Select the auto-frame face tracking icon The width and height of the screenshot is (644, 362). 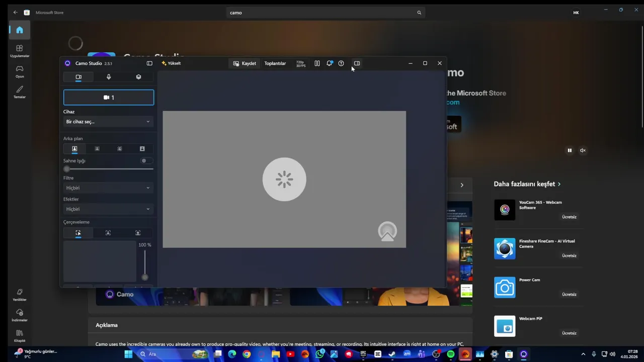pos(108,233)
